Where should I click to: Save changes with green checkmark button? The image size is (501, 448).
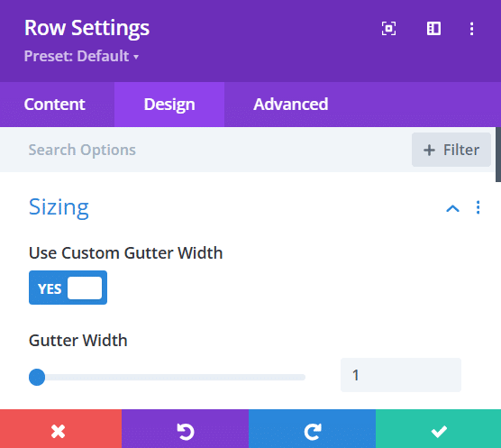coord(438,429)
